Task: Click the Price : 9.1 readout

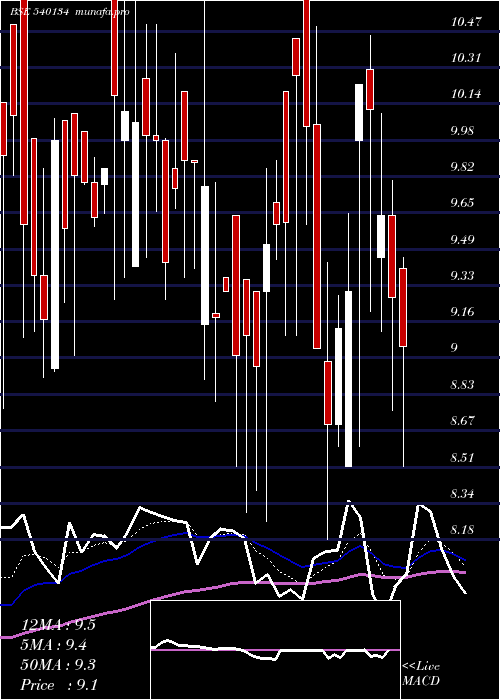Action: point(59,685)
